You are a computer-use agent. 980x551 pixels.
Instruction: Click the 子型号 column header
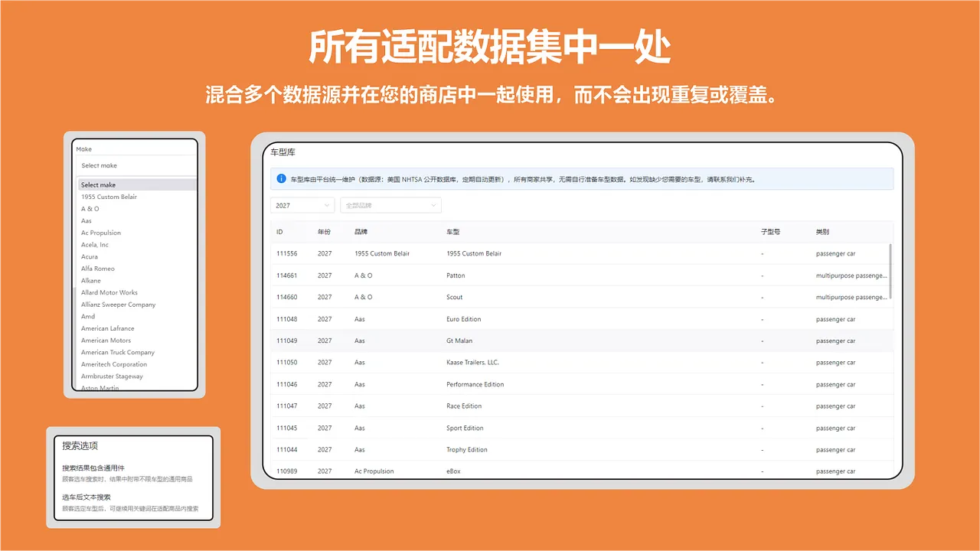tap(771, 232)
